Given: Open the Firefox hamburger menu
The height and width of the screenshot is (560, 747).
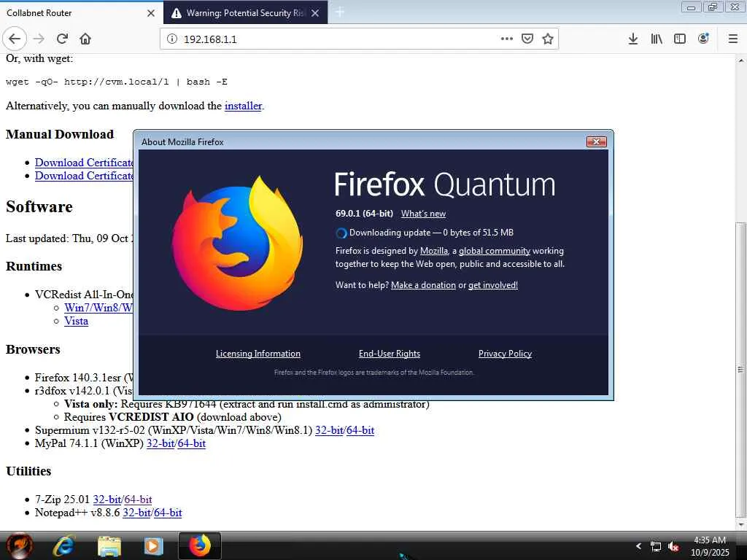Looking at the screenshot, I should [733, 39].
